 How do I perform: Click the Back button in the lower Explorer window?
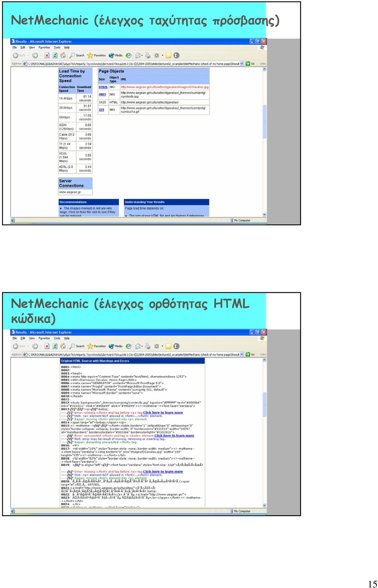19,346
